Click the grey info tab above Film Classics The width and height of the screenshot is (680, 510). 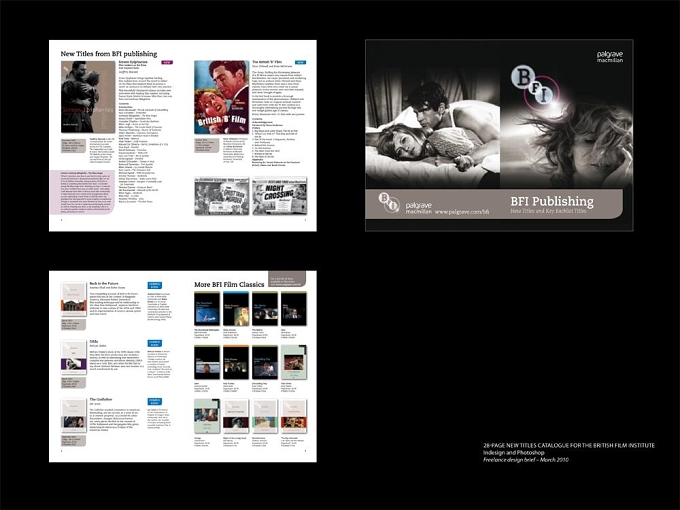tap(287, 279)
